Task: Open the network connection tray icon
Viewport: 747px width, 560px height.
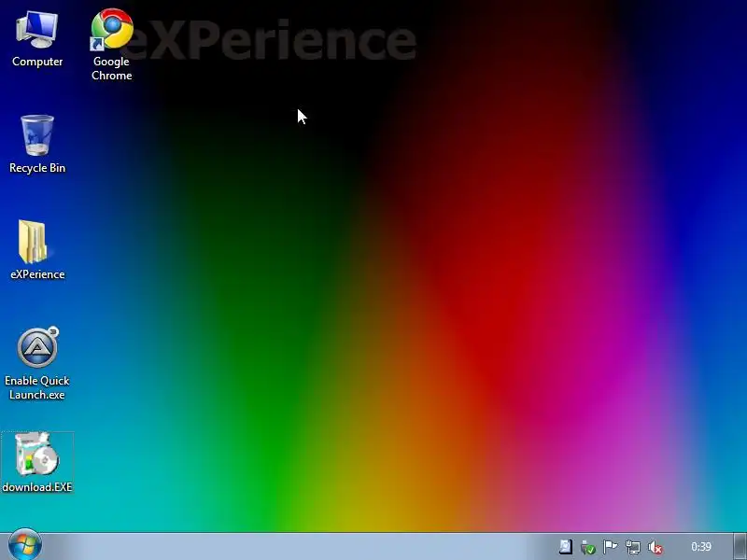Action: tap(633, 548)
